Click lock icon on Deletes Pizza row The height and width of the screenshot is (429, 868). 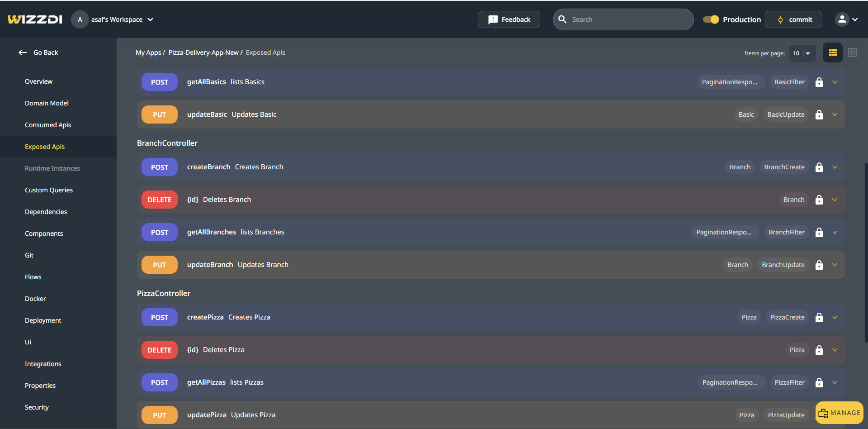(819, 350)
